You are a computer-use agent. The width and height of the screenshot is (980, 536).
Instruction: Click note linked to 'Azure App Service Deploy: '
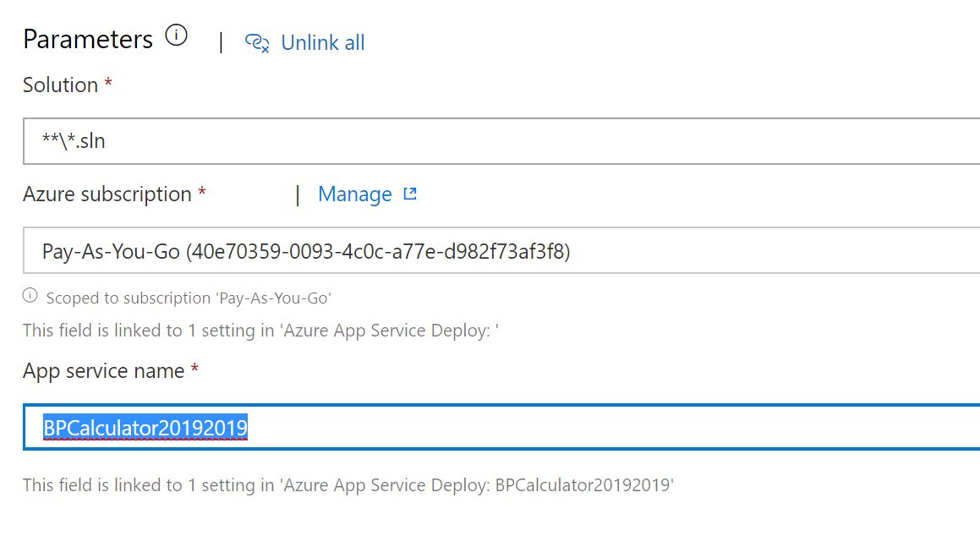click(x=260, y=331)
